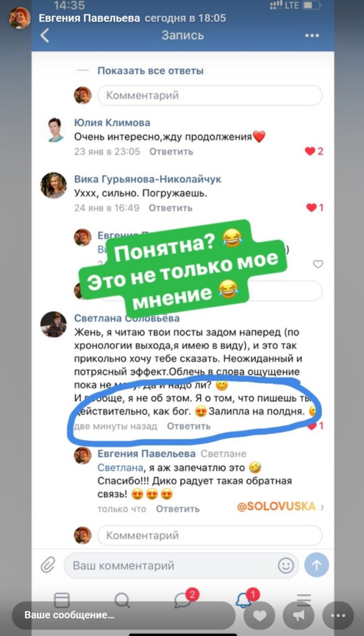Open the search magnifier tab

pyautogui.click(x=122, y=599)
